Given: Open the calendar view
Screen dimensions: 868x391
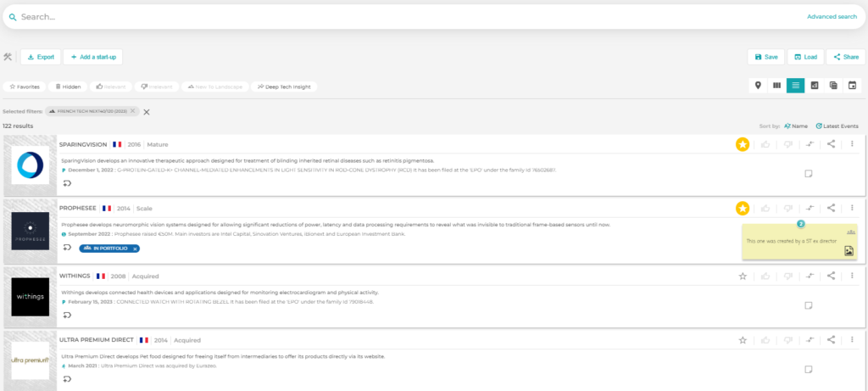Looking at the screenshot, I should click(x=852, y=86).
